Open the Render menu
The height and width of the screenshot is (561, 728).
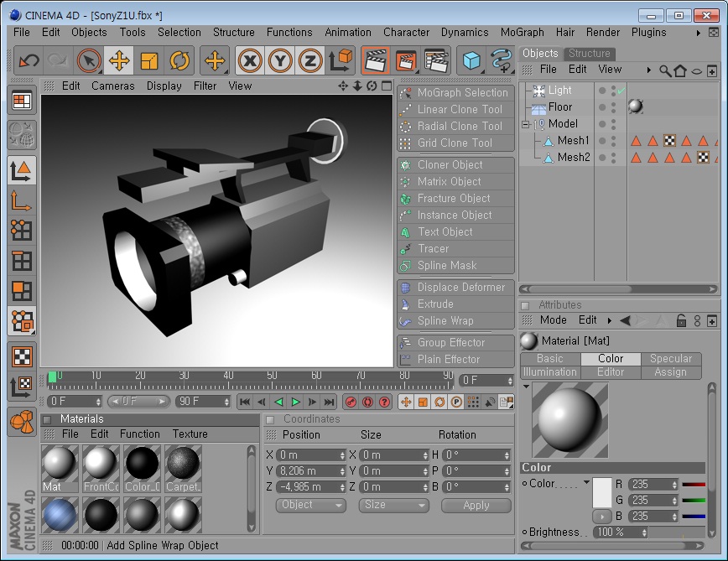[603, 33]
